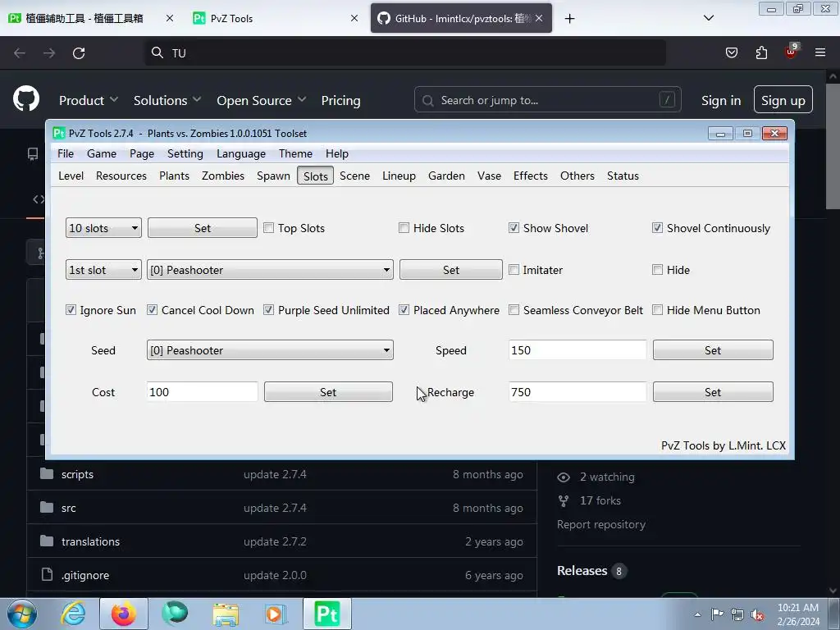This screenshot has width=840, height=630.
Task: Click Set button next to 10 slots
Action: tap(203, 228)
